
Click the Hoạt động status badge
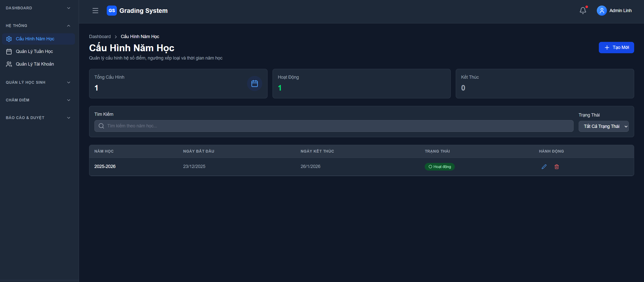click(x=439, y=167)
